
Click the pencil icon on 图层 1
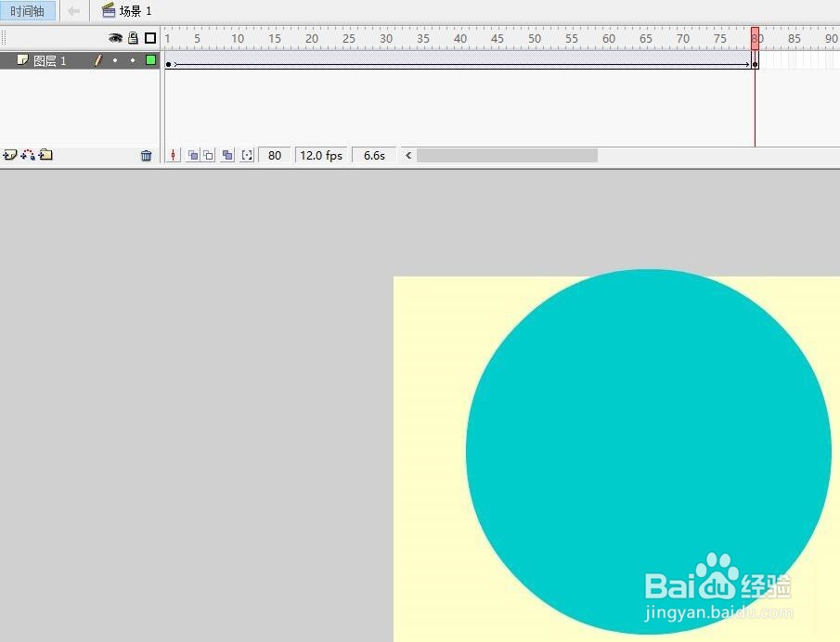click(x=98, y=60)
